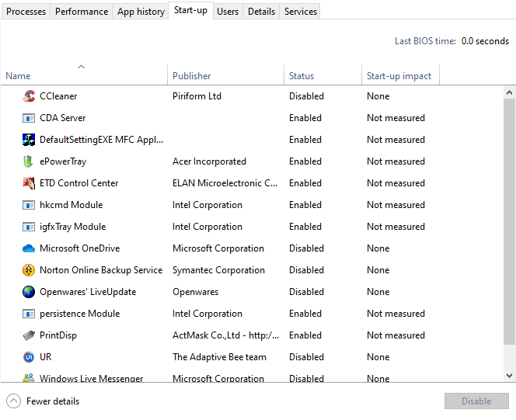The width and height of the screenshot is (516, 420).
Task: Click the scrollbar down arrow
Action: [x=510, y=375]
